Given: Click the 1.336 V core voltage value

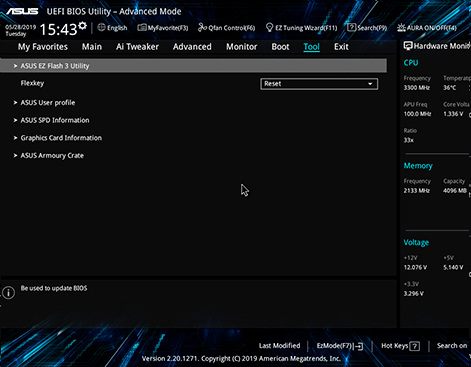Looking at the screenshot, I should click(453, 114).
